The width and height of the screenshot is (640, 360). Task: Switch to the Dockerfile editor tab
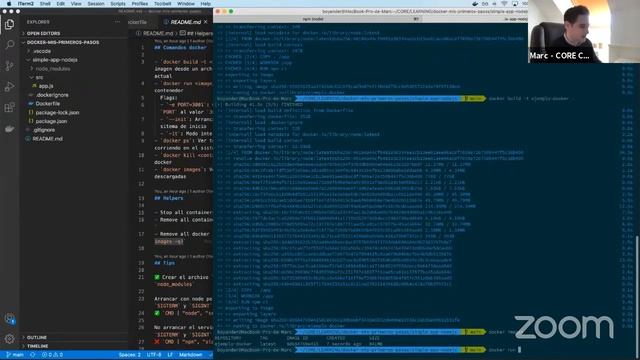coord(138,22)
